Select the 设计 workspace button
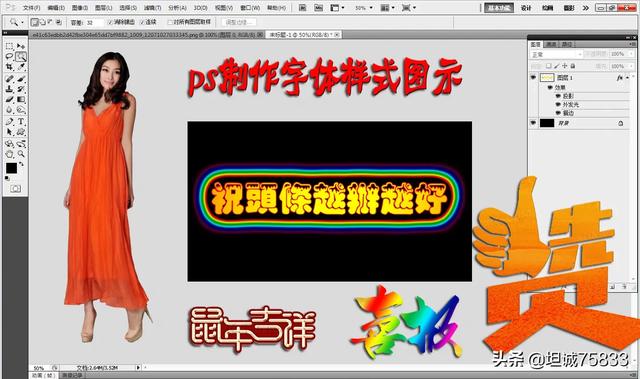 [x=526, y=8]
